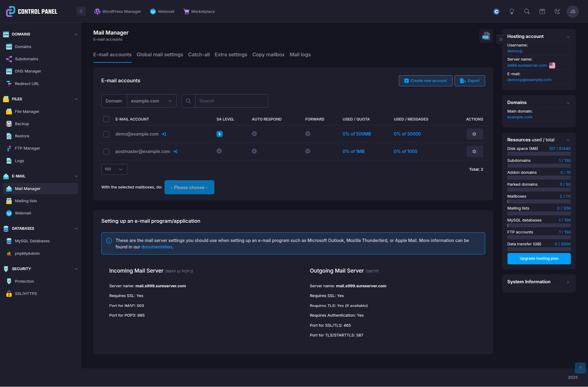Click the SA level 5 badge for demo@example.com
The image size is (588, 387).
[220, 134]
